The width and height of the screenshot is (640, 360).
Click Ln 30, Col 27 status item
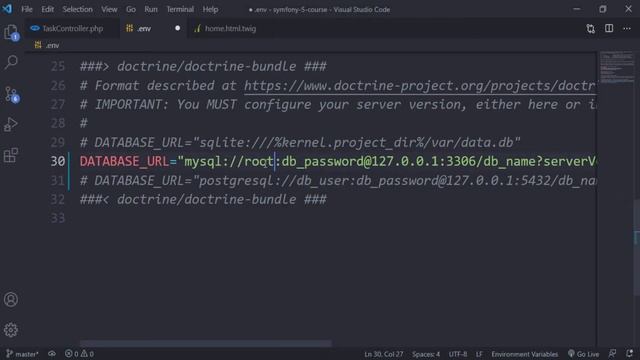click(383, 354)
